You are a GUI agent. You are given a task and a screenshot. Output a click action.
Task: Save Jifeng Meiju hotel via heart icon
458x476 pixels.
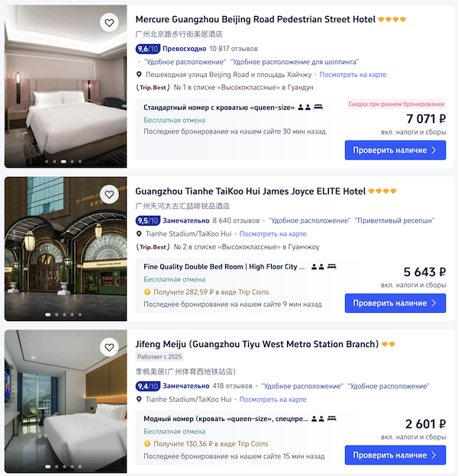coord(109,347)
